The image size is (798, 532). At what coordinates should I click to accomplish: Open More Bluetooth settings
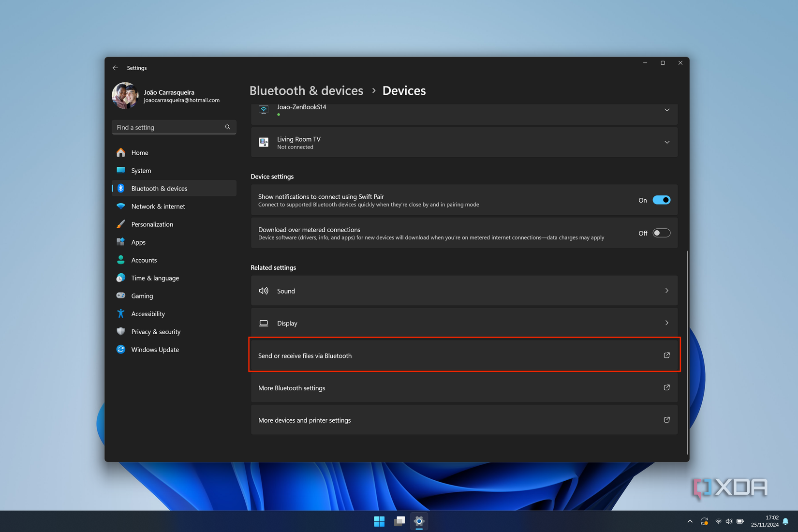coord(464,387)
